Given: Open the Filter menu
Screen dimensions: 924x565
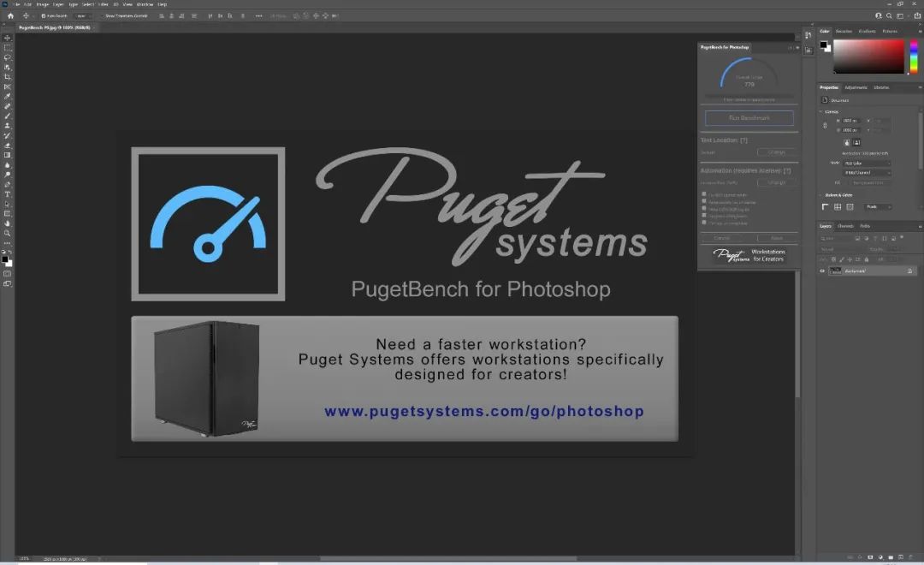Looking at the screenshot, I should click(x=103, y=4).
